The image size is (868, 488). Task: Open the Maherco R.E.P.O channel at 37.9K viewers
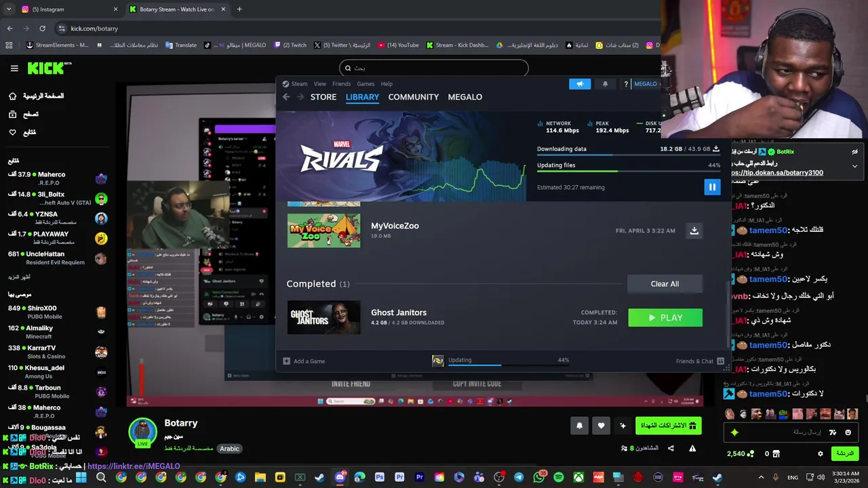pyautogui.click(x=58, y=179)
